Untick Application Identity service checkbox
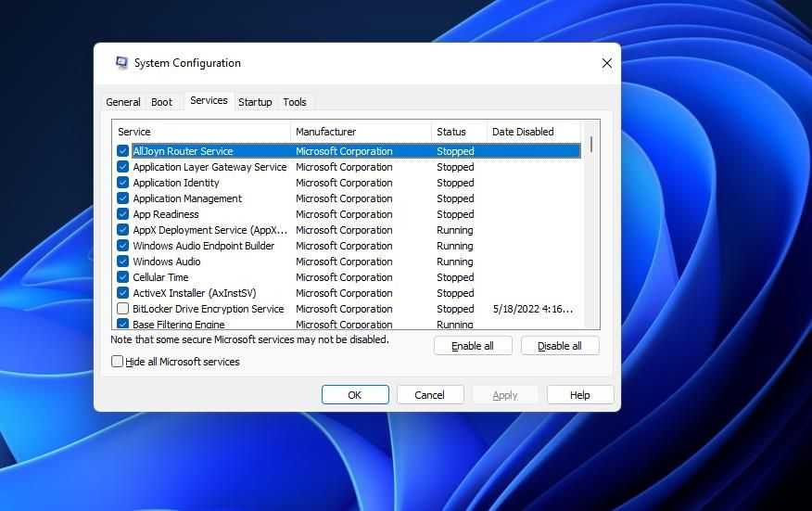Viewport: 812px width, 511px height. pyautogui.click(x=122, y=183)
